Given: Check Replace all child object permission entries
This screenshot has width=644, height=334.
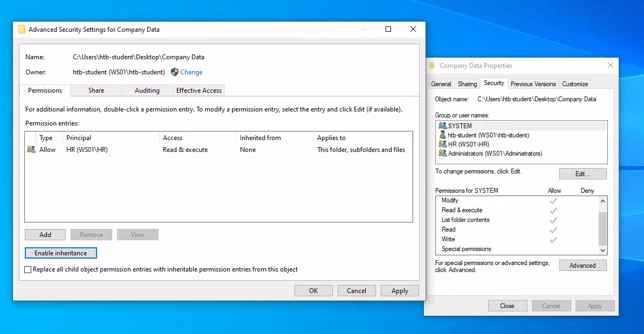Looking at the screenshot, I should (x=28, y=269).
